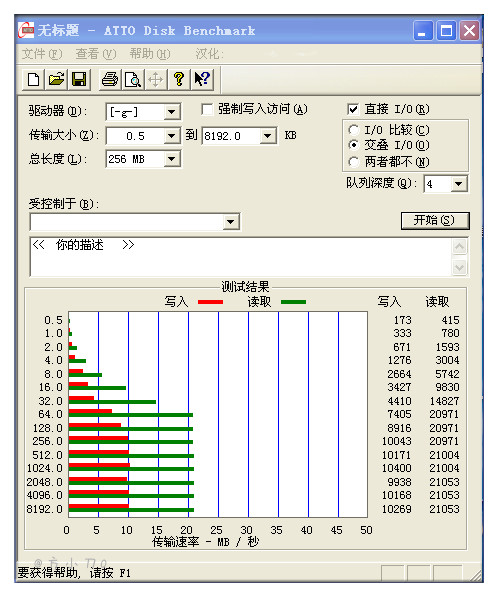Open the File (F) menu

coord(42,54)
